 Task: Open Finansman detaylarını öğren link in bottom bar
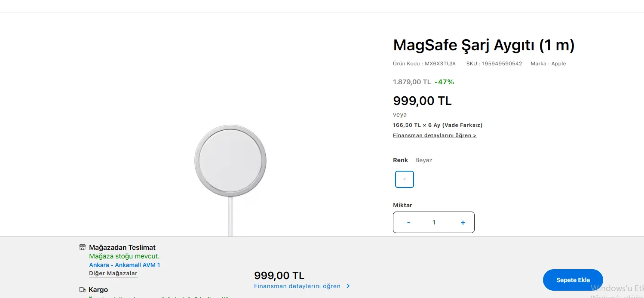click(297, 286)
